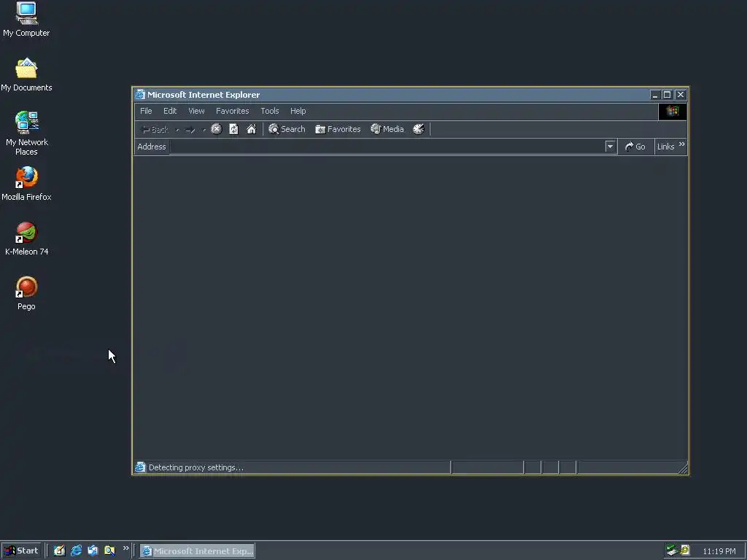Open the Help menu
The width and height of the screenshot is (747, 560).
coord(298,111)
